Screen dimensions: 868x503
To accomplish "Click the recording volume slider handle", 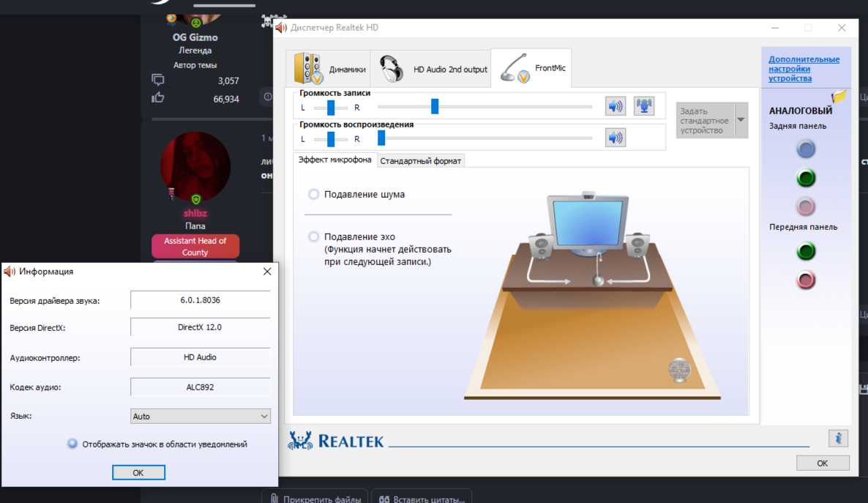I will click(435, 107).
